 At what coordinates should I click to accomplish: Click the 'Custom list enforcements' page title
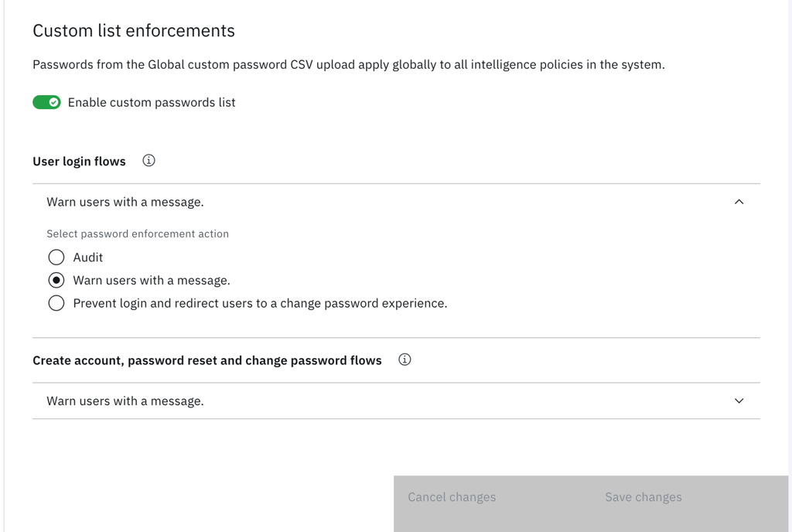134,31
